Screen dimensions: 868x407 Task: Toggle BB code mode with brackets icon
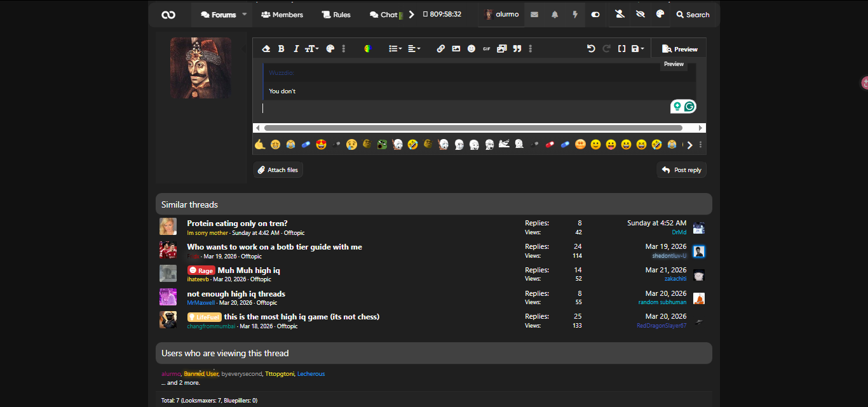[622, 49]
